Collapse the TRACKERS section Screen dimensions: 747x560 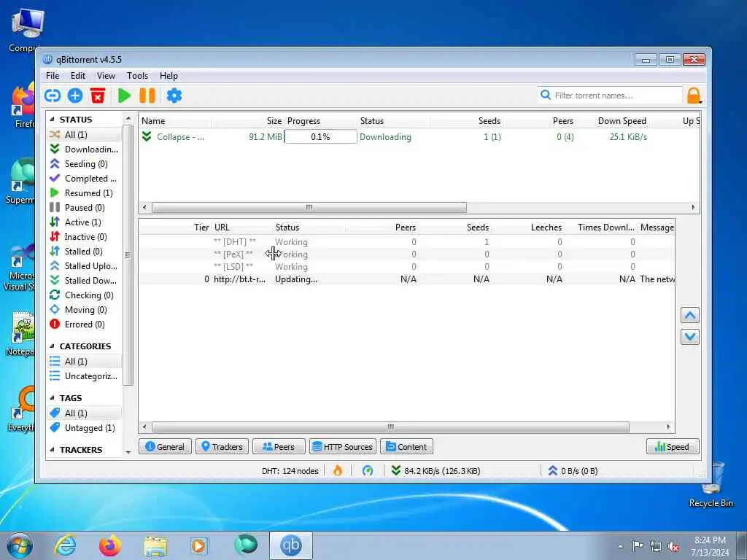click(x=52, y=450)
